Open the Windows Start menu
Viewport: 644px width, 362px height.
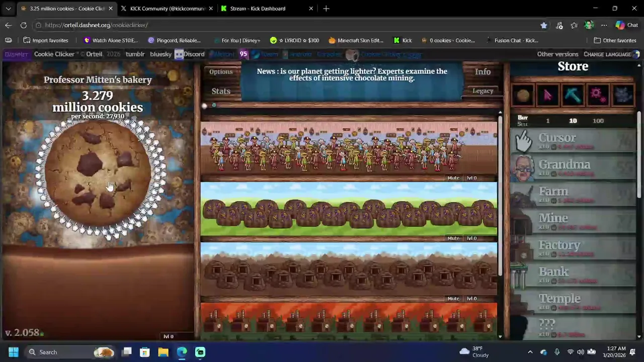coord(14,352)
